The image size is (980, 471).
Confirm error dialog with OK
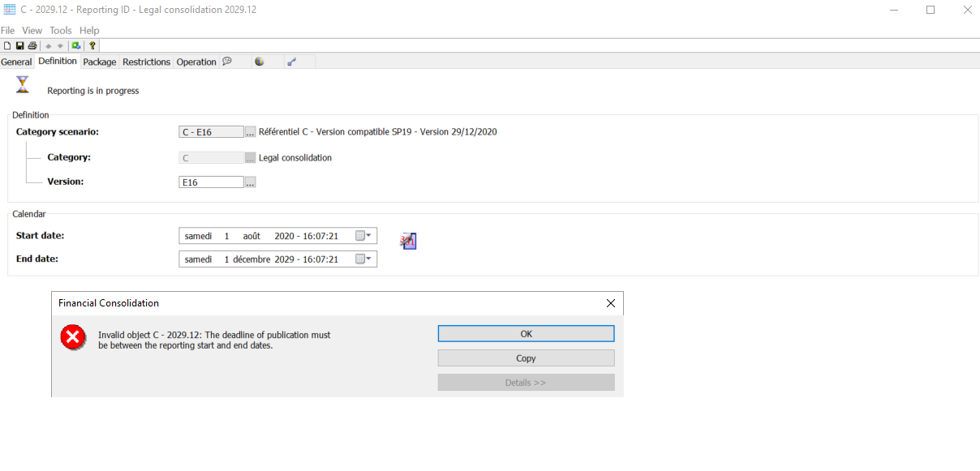click(526, 334)
